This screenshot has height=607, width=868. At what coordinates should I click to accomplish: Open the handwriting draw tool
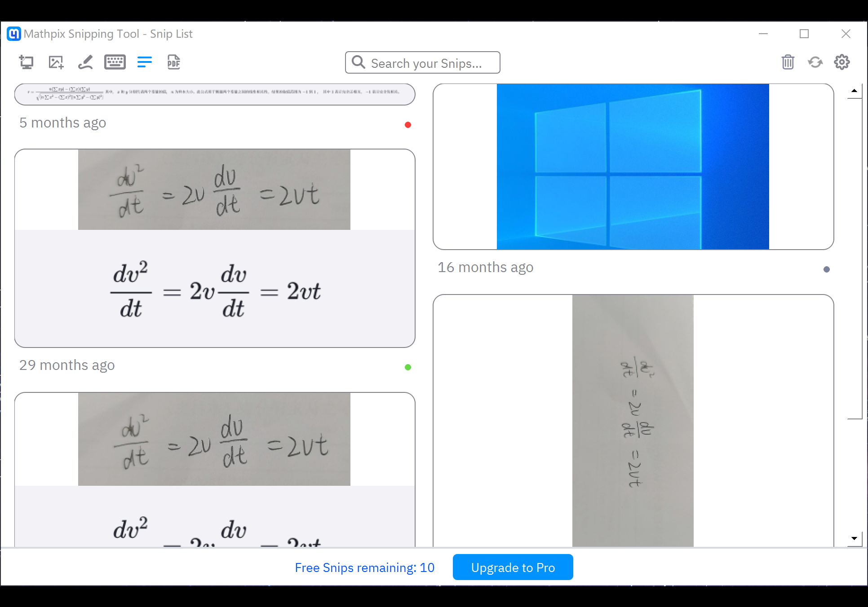85,62
